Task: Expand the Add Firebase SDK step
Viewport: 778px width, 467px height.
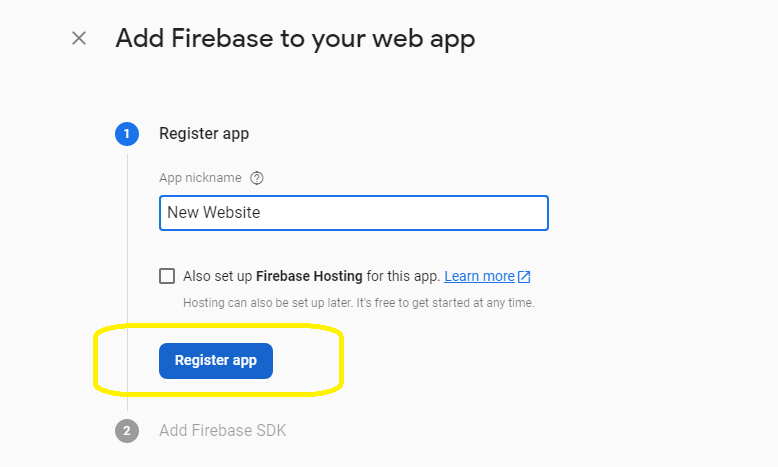Action: pyautogui.click(x=222, y=431)
